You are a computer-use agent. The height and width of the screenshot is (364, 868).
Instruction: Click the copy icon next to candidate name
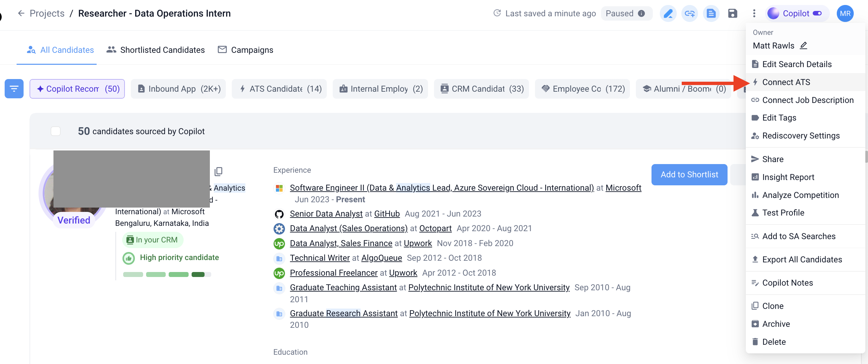coord(218,172)
